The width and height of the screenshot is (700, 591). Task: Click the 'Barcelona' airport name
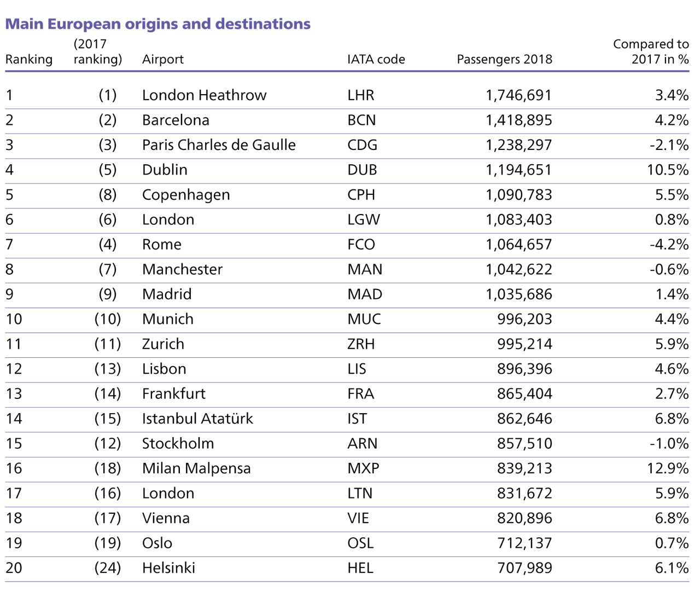click(x=176, y=120)
